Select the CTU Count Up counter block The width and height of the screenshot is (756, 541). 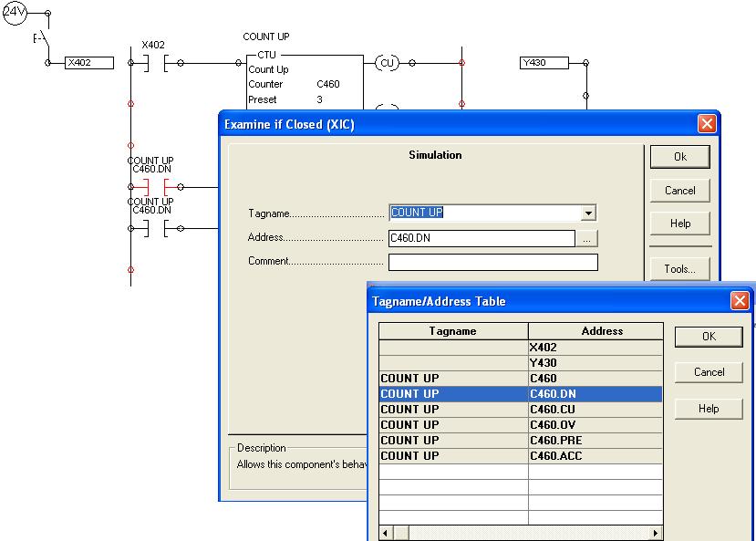[x=305, y=81]
